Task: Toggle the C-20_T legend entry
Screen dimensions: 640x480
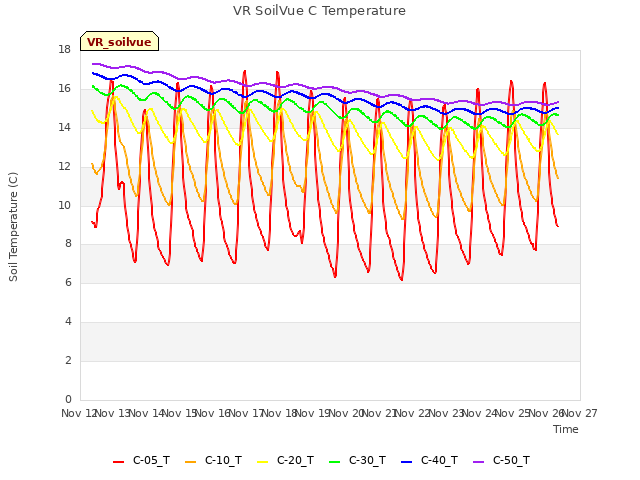Action: pyautogui.click(x=286, y=461)
